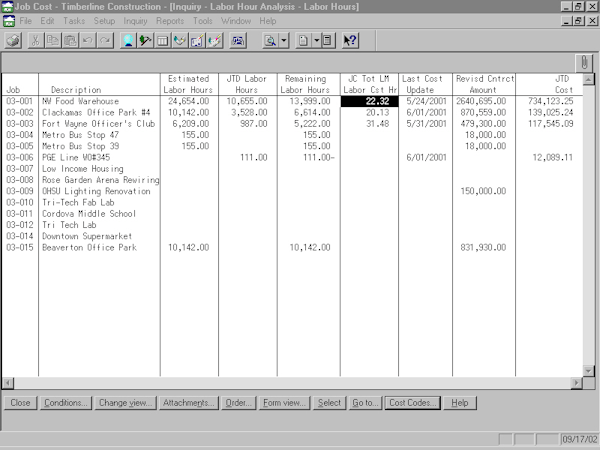Click the JTD Cost value 734,123.25
This screenshot has height=450, width=600.
click(x=551, y=101)
